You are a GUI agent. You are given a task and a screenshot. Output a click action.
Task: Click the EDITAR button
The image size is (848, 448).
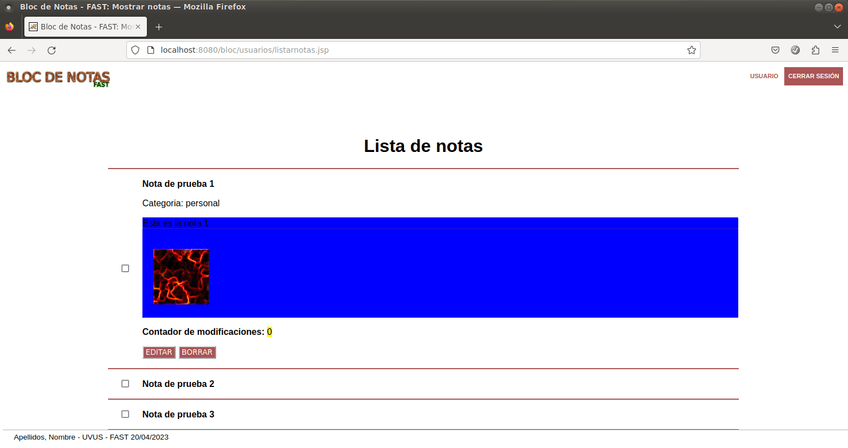[x=159, y=352]
